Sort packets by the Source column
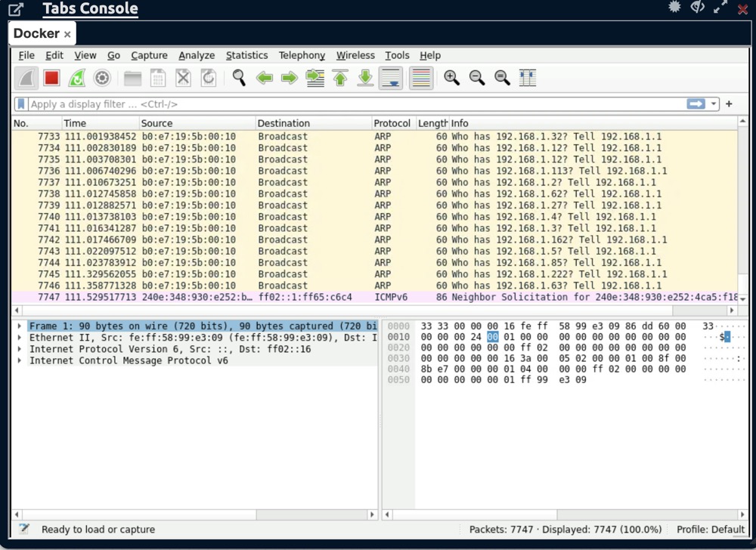756x550 pixels. tap(197, 123)
